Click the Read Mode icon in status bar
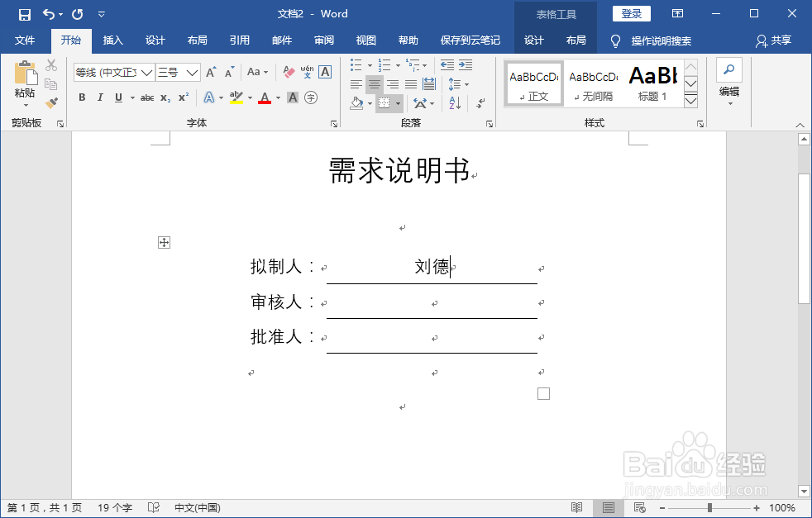The image size is (812, 518). pos(576,508)
